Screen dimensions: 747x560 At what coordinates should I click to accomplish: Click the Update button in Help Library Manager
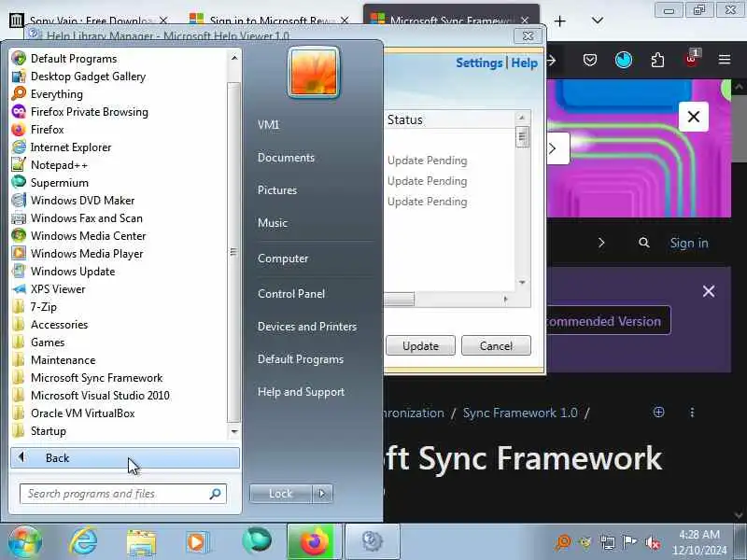point(420,345)
